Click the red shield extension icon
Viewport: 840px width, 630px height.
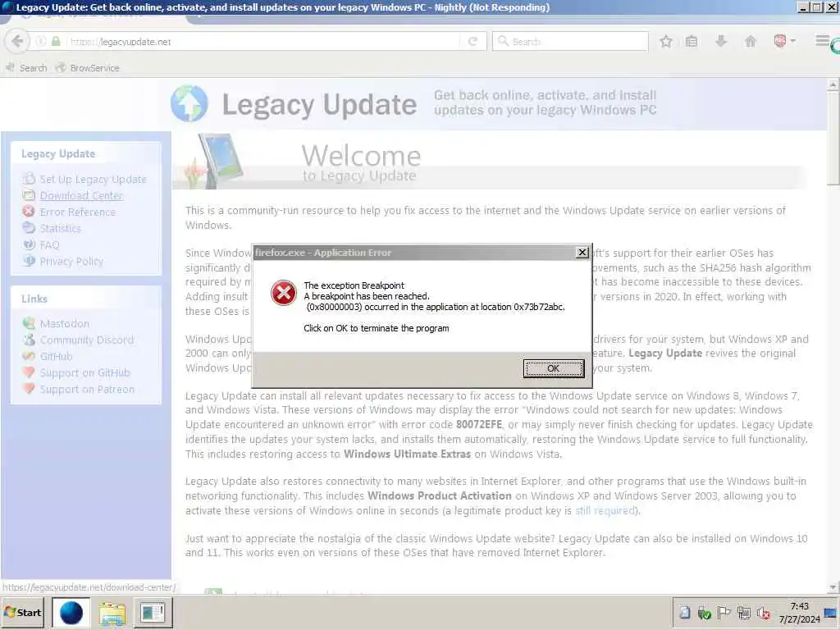(780, 41)
